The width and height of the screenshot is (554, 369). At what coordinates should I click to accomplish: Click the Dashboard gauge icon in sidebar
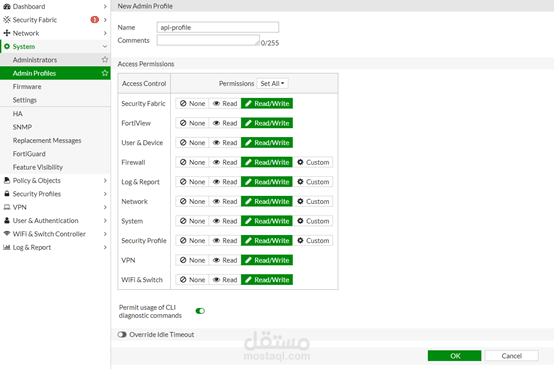coord(7,6)
